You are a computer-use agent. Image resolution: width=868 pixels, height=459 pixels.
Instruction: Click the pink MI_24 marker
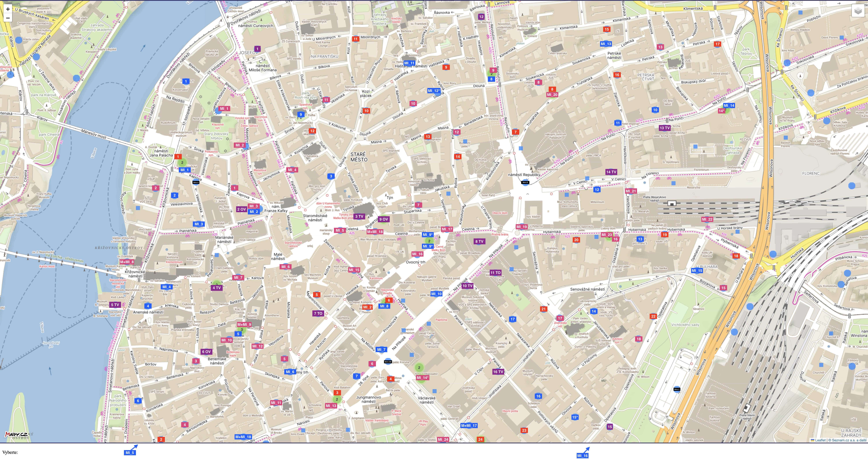[443, 440]
